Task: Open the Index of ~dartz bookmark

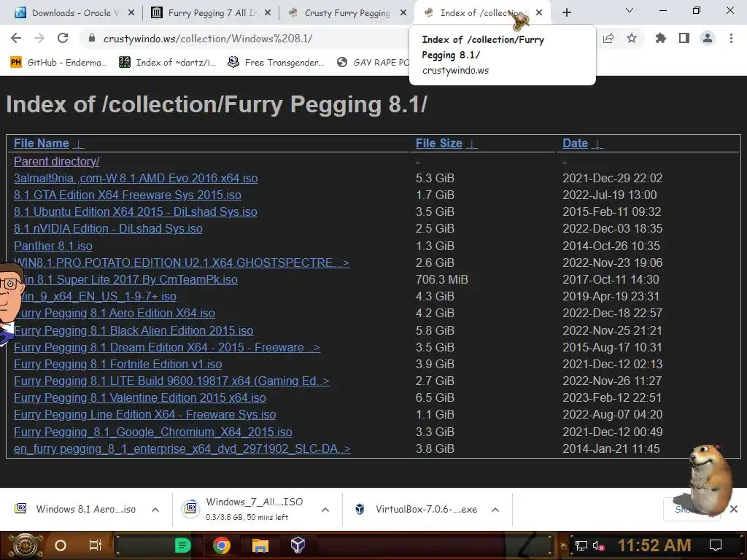Action: pyautogui.click(x=168, y=63)
